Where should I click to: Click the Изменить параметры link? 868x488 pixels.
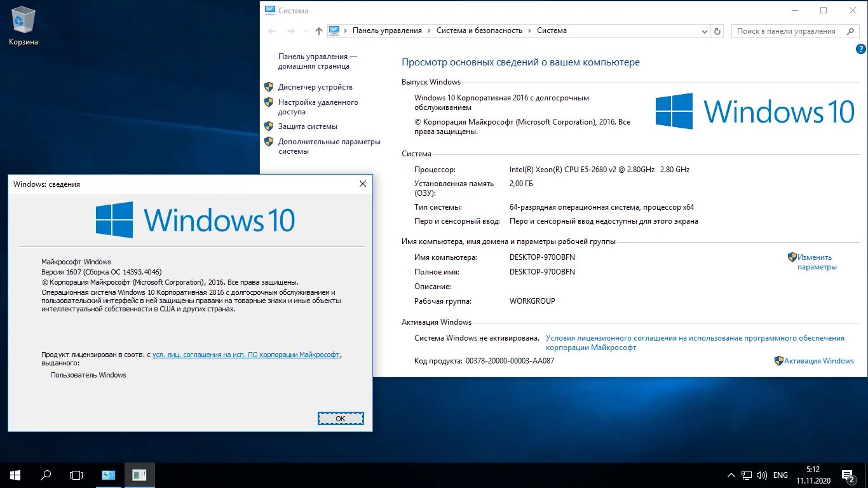coord(817,262)
